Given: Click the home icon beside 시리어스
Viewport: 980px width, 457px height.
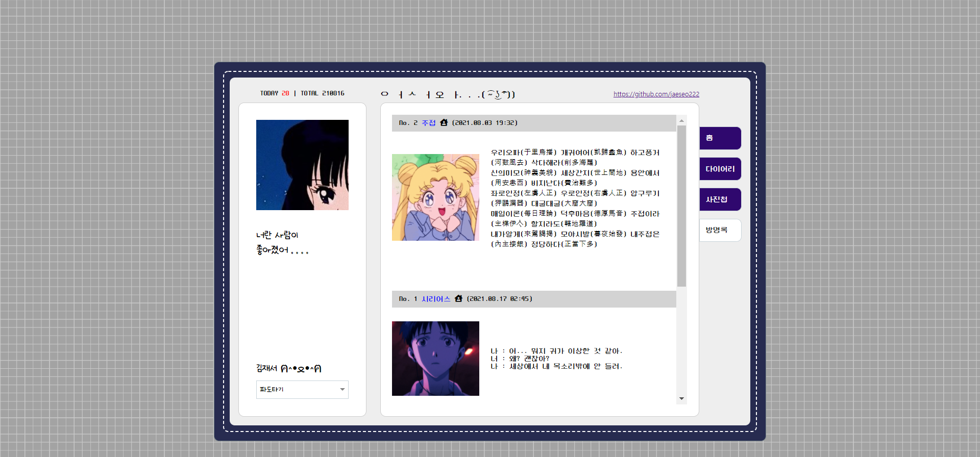Looking at the screenshot, I should coord(458,298).
